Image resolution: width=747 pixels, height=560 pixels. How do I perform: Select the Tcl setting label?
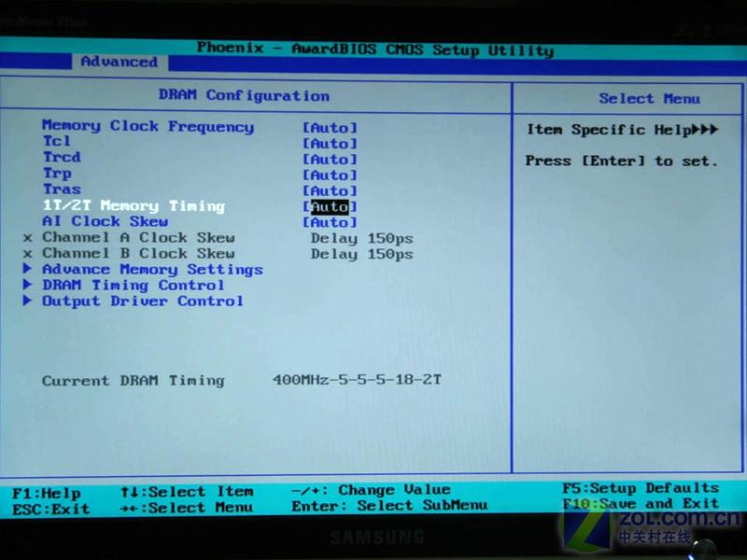(57, 142)
